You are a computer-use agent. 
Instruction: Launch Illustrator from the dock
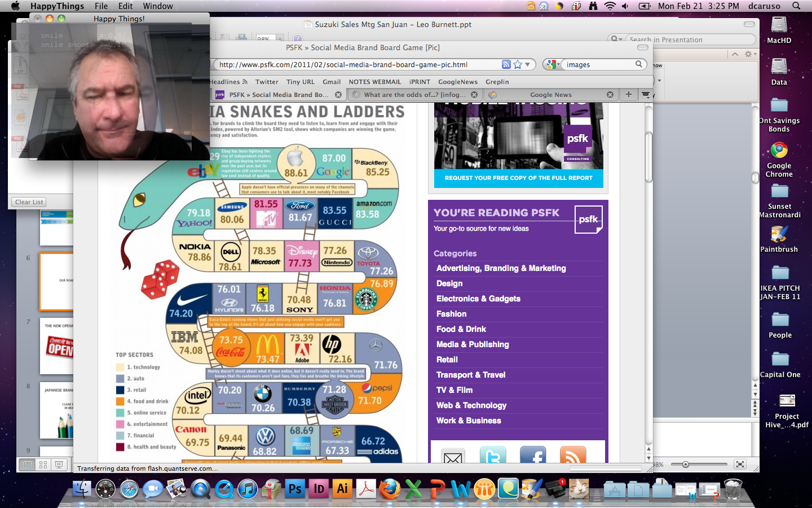[342, 489]
